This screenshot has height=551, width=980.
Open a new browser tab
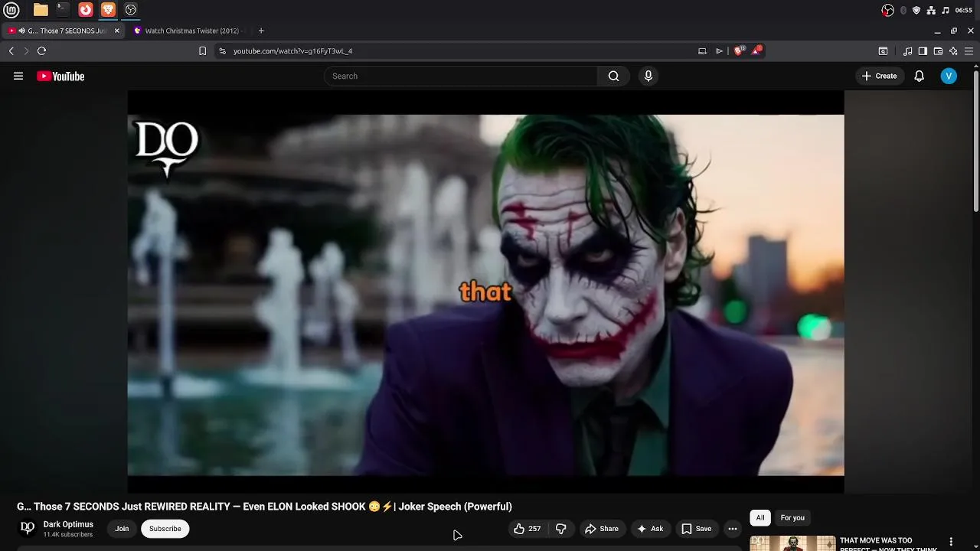click(261, 31)
